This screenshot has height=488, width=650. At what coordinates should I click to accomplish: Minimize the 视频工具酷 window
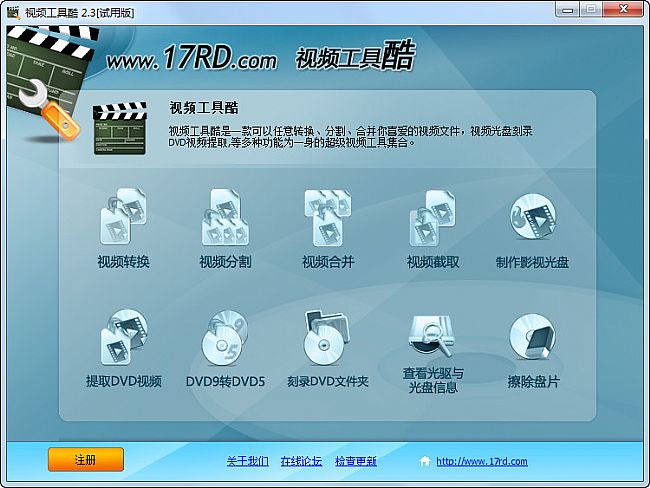568,10
